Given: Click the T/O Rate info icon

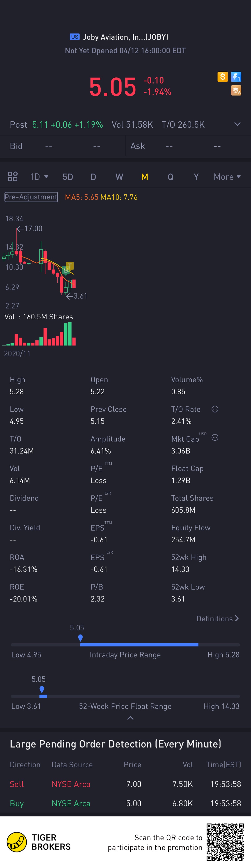Looking at the screenshot, I should tap(215, 409).
